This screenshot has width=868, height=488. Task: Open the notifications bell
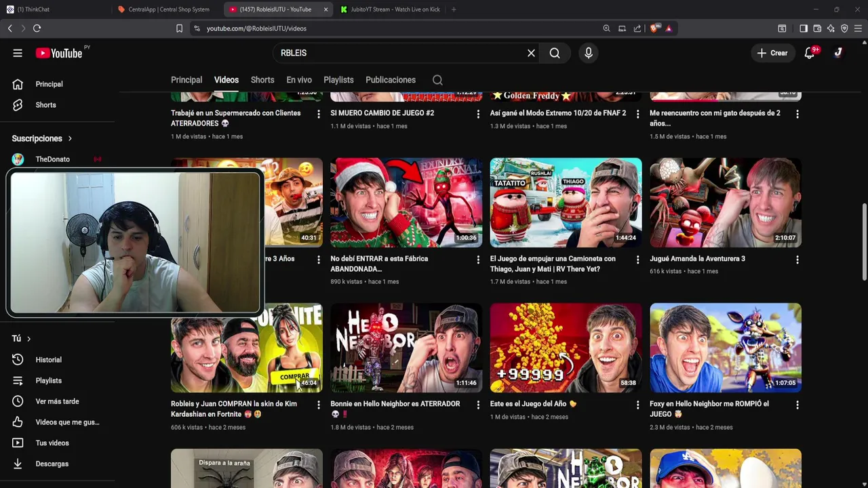tap(809, 53)
